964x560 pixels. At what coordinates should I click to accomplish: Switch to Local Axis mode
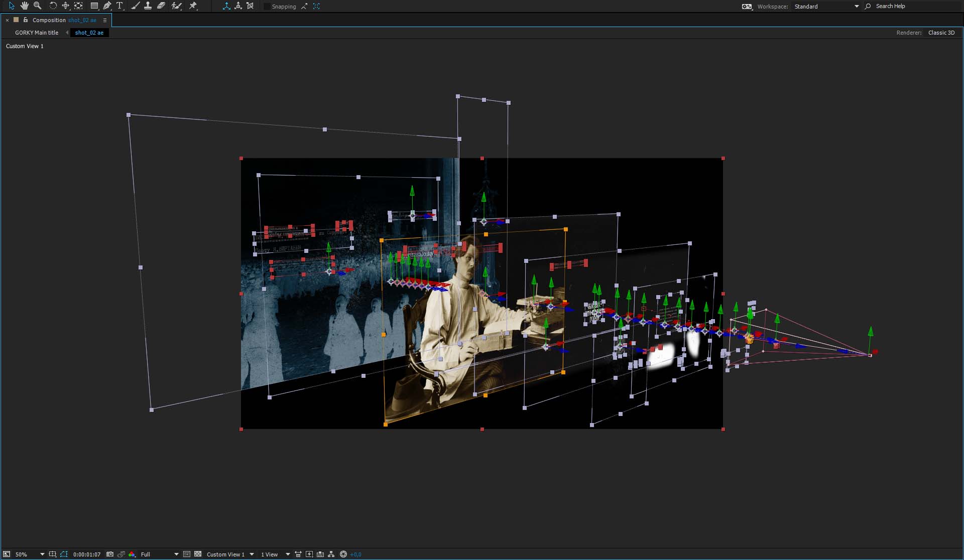click(x=226, y=6)
